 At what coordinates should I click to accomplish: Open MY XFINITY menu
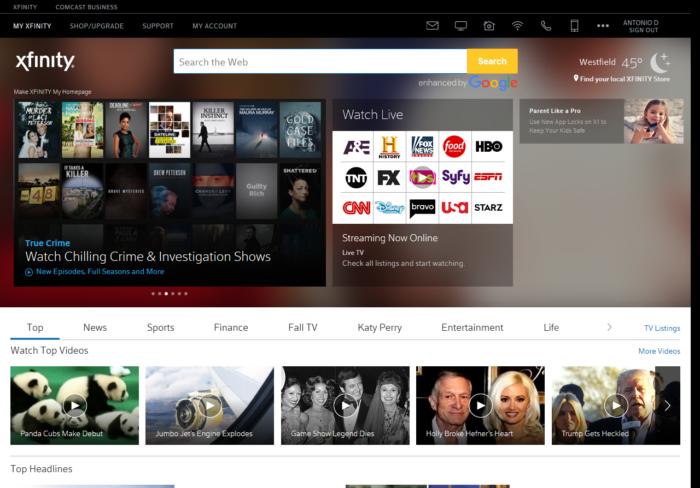(x=32, y=26)
